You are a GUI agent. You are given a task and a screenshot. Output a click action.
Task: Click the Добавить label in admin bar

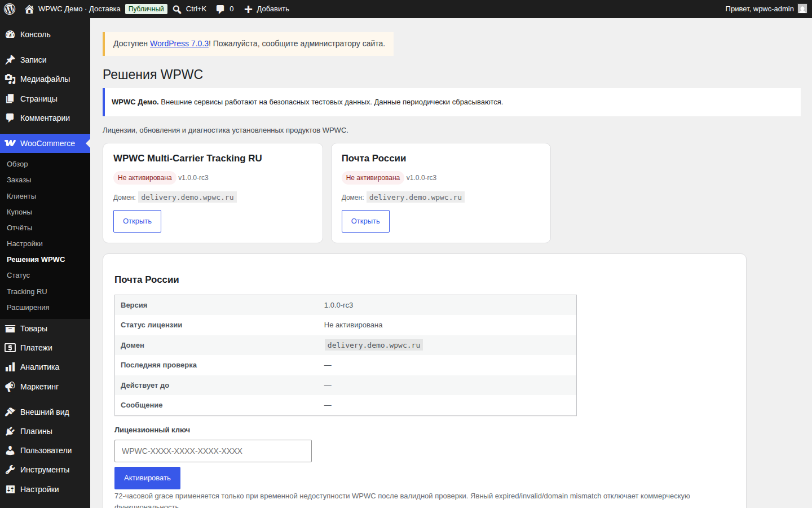click(273, 9)
